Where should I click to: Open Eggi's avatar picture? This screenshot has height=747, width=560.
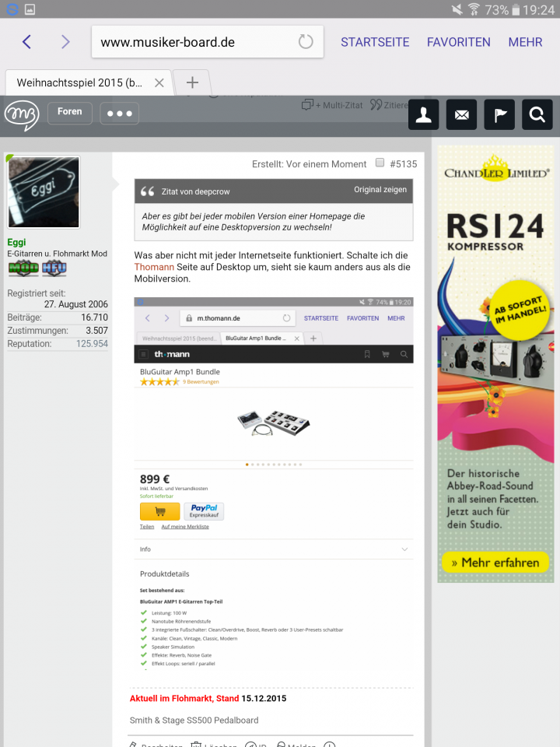coord(44,192)
